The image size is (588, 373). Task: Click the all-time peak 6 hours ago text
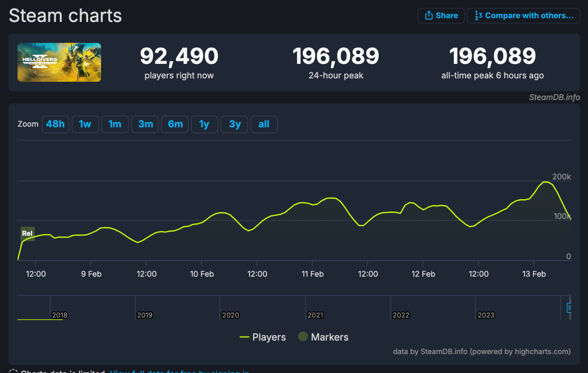point(492,76)
